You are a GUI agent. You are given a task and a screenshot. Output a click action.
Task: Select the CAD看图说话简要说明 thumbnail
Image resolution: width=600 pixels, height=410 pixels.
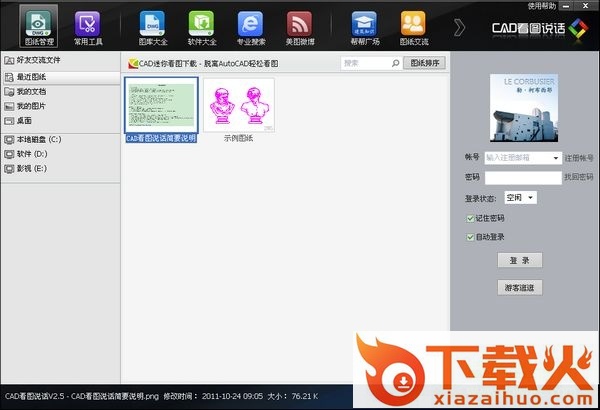tap(161, 105)
